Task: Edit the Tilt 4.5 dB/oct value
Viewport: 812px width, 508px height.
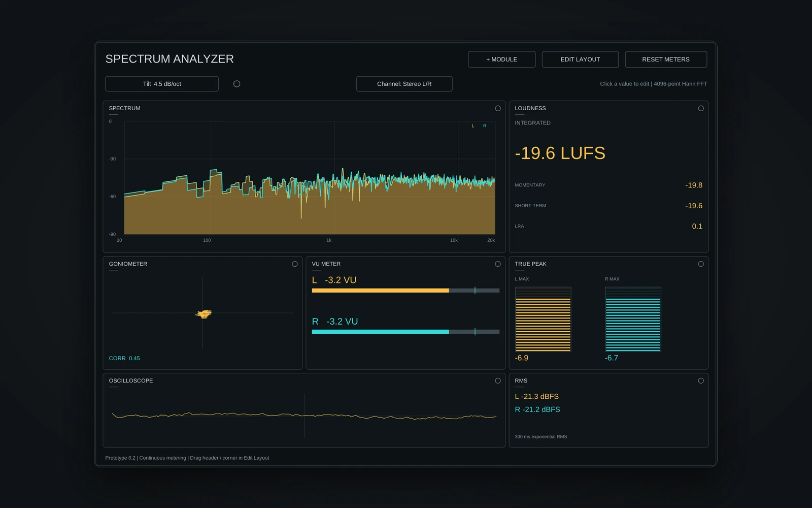Action: tap(162, 84)
